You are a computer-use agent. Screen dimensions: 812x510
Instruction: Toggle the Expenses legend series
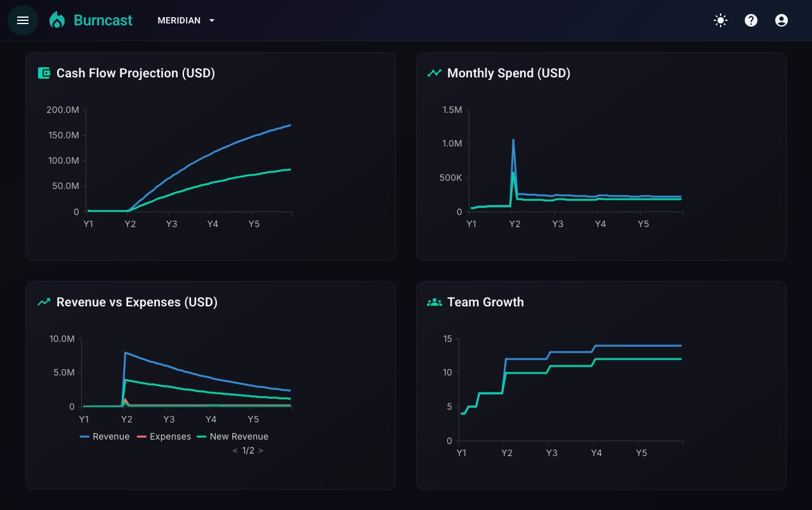(x=164, y=436)
